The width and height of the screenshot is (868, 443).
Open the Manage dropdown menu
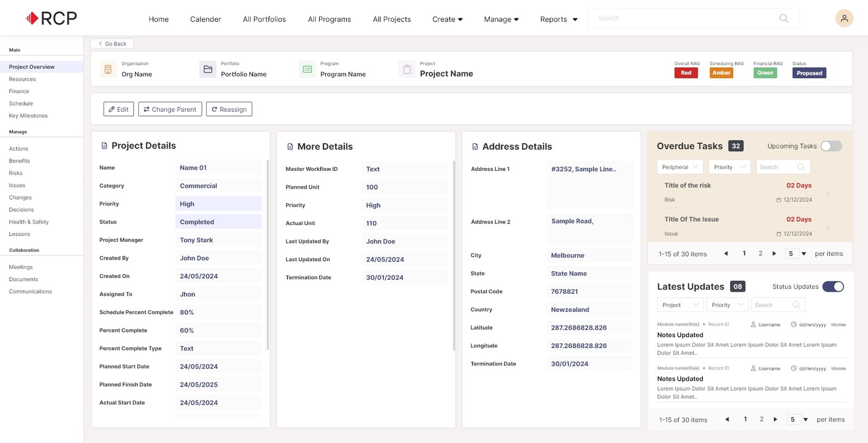pos(501,19)
